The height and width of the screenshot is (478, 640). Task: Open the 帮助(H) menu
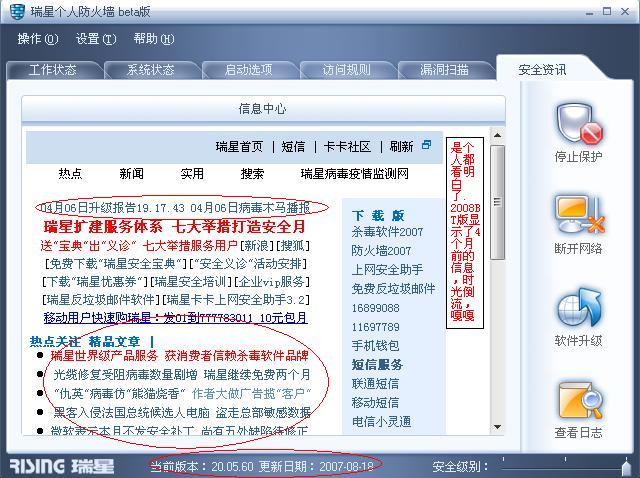154,39
